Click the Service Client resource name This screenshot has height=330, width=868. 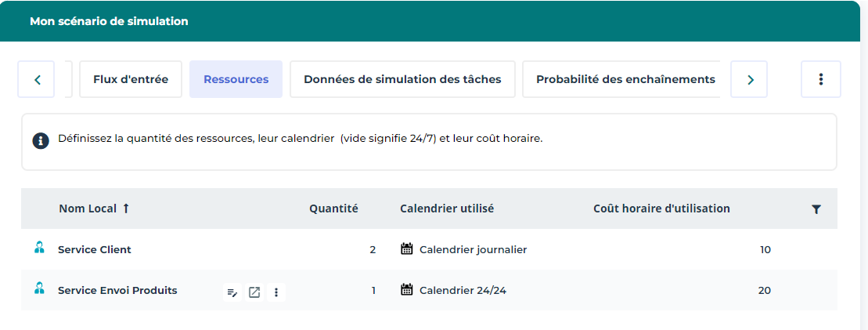pyautogui.click(x=95, y=249)
